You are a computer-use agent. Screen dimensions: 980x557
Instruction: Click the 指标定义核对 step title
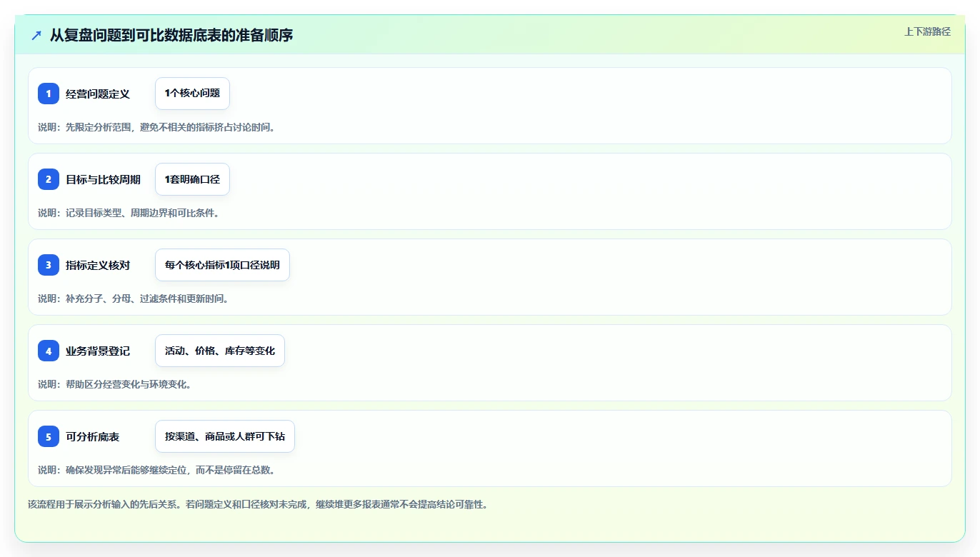(x=98, y=265)
